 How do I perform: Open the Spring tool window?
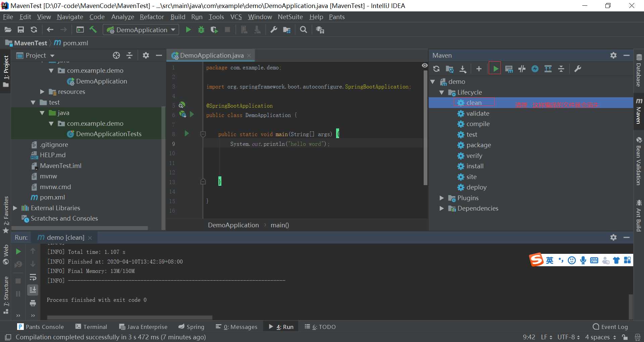tap(191, 327)
